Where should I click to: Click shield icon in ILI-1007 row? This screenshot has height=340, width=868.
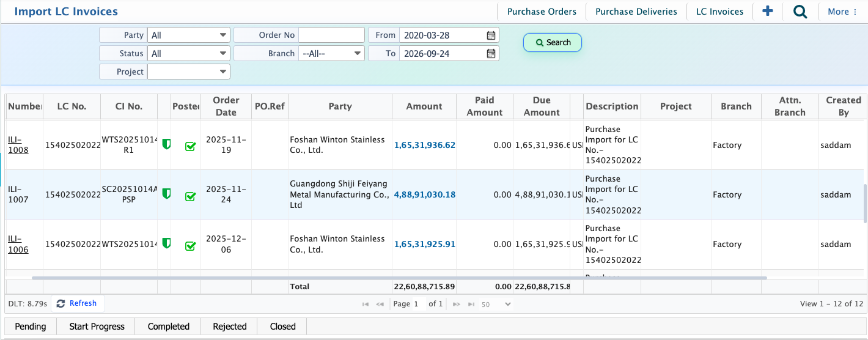[166, 194]
